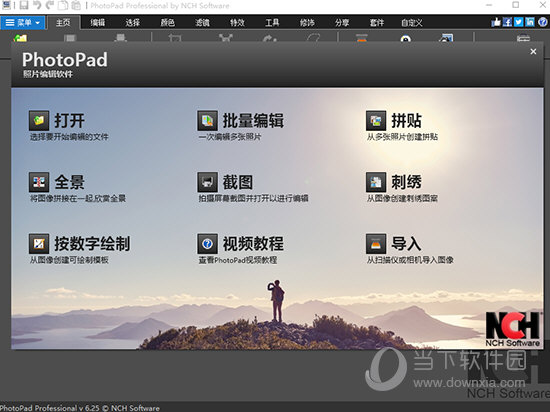The height and width of the screenshot is (412, 550).
Task: Open the 分享 tab
Action: (342, 23)
